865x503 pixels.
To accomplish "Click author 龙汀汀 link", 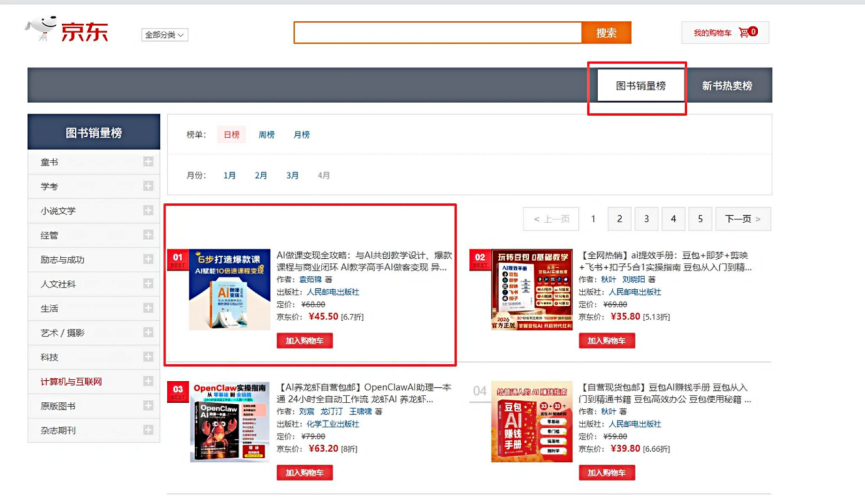I will (332, 411).
